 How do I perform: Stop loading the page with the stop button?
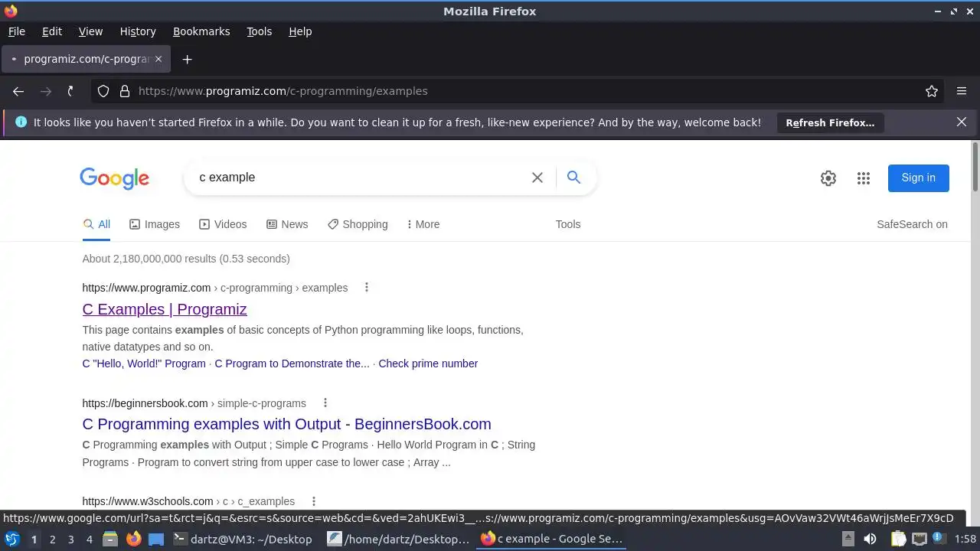coord(70,91)
